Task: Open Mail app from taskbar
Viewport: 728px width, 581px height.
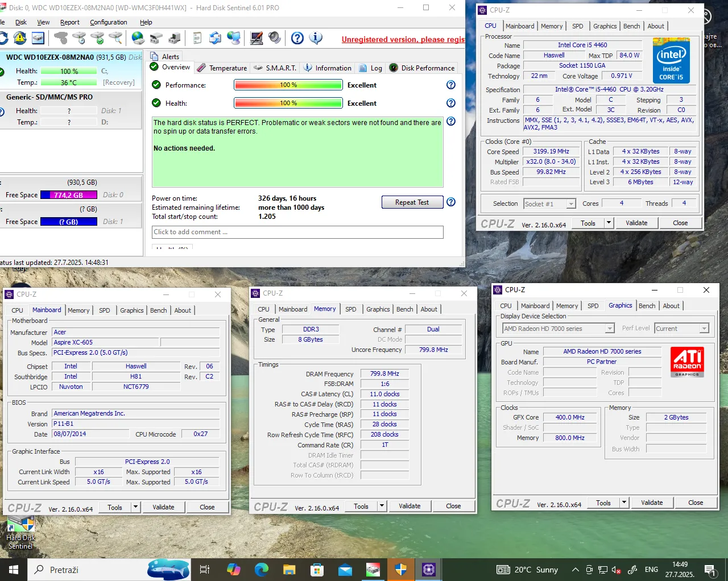Action: (345, 569)
